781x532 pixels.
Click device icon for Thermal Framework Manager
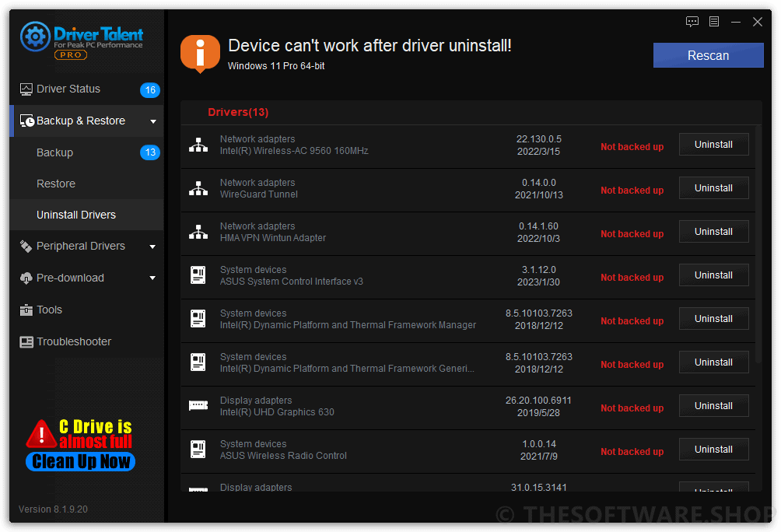click(198, 319)
